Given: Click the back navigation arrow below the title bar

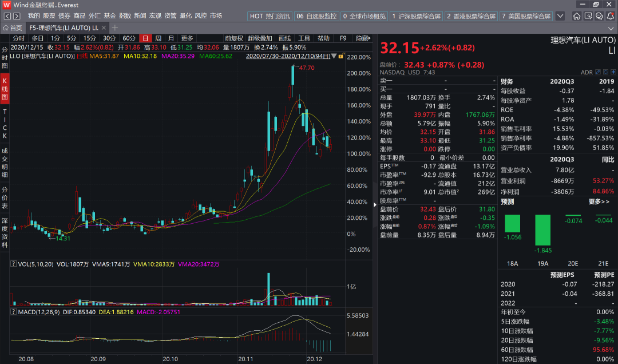Looking at the screenshot, I should pyautogui.click(x=7, y=16).
